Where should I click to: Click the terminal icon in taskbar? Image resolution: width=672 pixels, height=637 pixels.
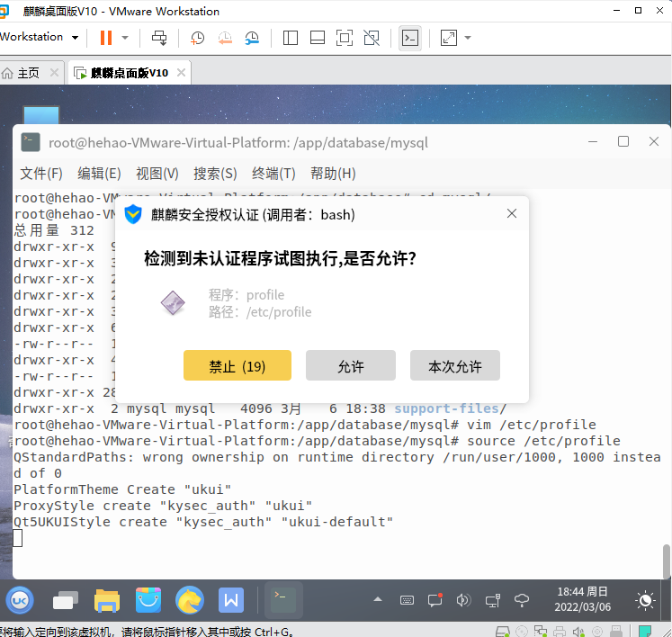click(x=283, y=600)
